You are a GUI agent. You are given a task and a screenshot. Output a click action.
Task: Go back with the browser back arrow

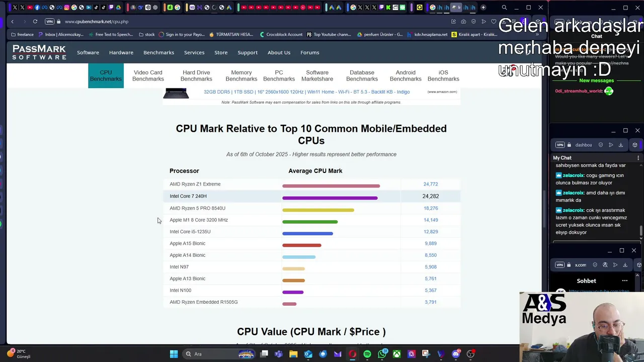pyautogui.click(x=12, y=22)
